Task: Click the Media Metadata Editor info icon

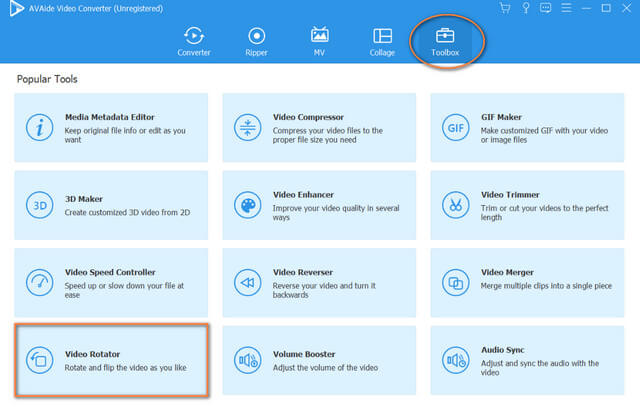Action: 40,128
